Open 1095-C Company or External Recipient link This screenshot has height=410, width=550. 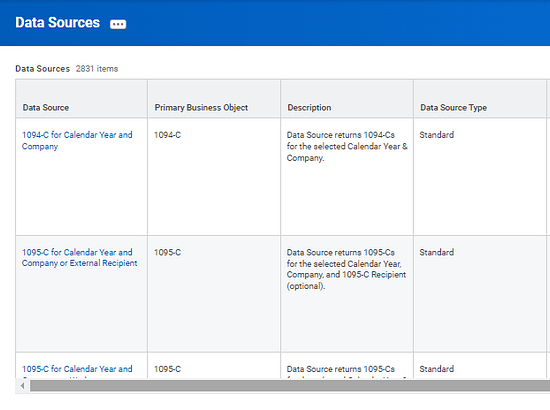click(80, 257)
